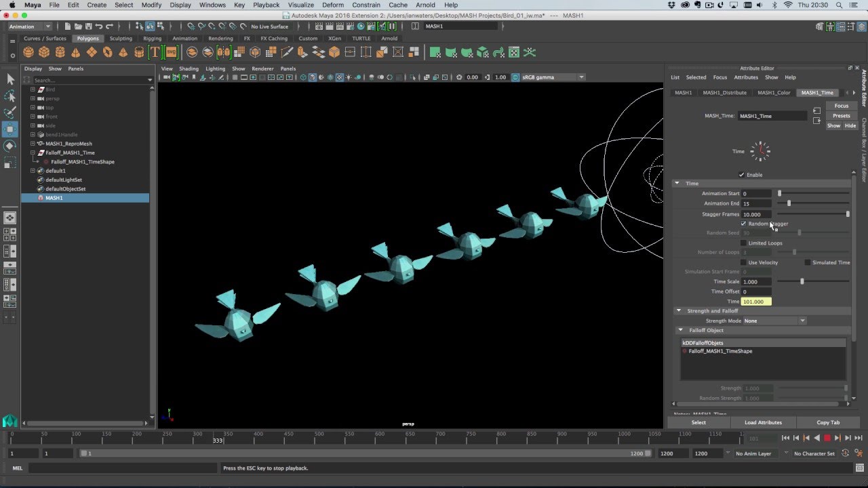The width and height of the screenshot is (868, 488).
Task: Click the Animation End slider handle
Action: pyautogui.click(x=789, y=203)
